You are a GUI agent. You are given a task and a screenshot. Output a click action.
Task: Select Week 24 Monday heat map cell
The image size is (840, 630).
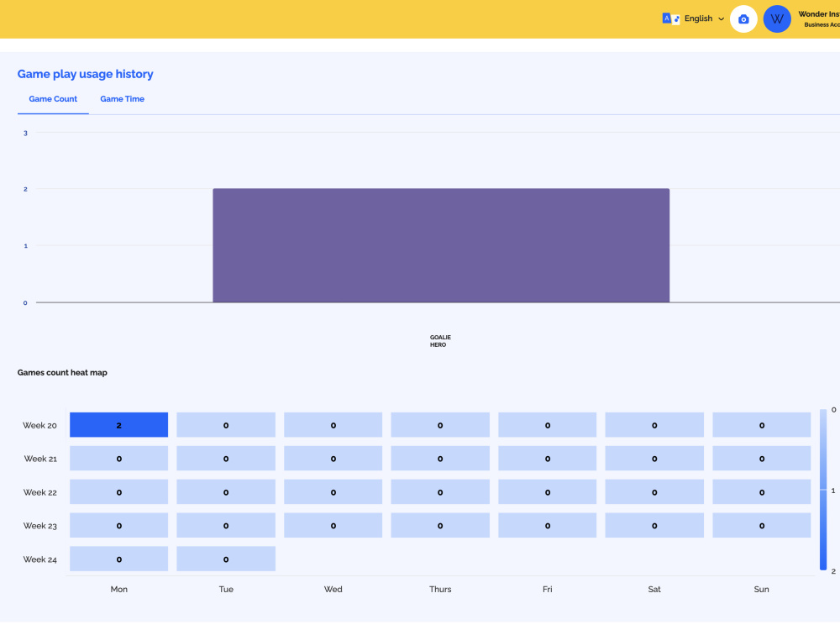[119, 559]
